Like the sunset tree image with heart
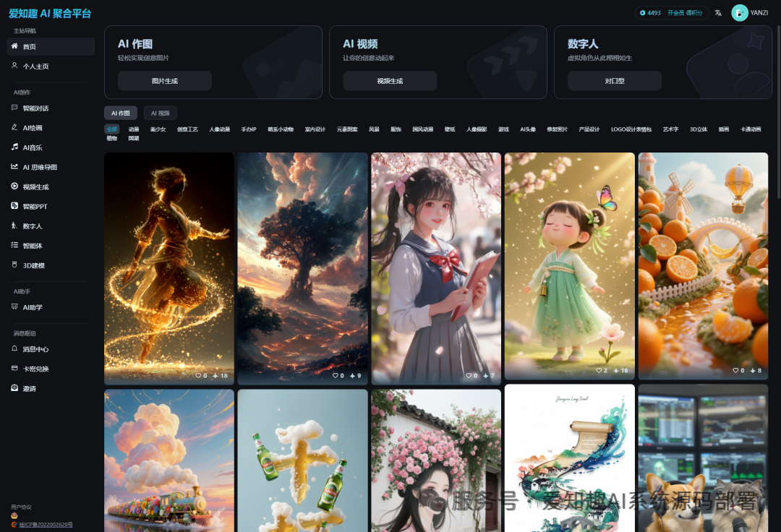Screen dimensions: 781x532 click(x=336, y=376)
